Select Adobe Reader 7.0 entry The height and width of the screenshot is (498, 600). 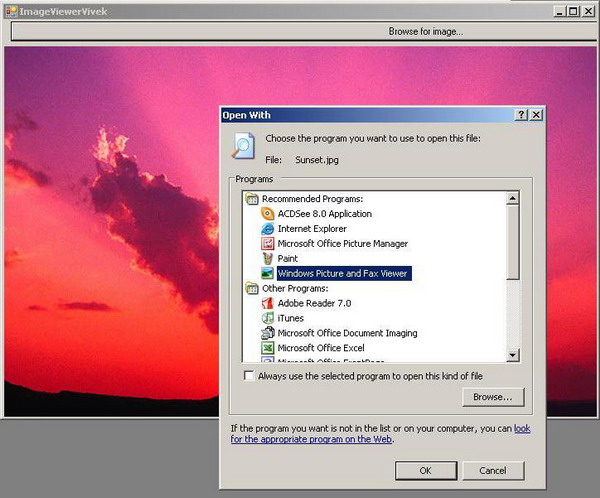314,303
